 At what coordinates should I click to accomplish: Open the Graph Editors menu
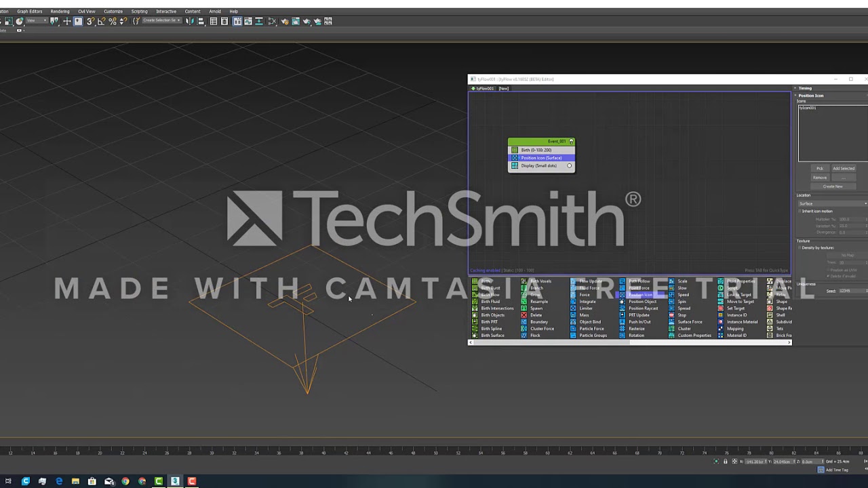click(x=29, y=12)
